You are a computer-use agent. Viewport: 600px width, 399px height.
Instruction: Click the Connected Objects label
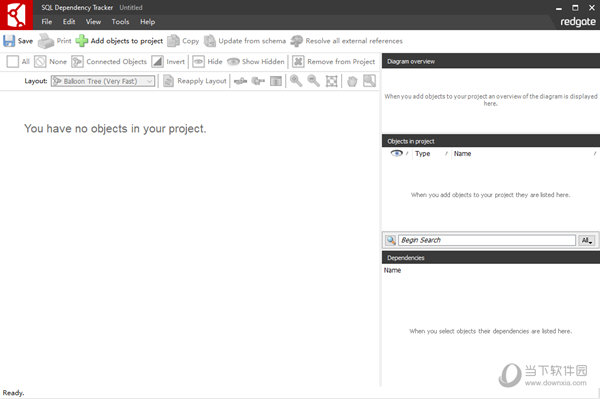pos(116,62)
